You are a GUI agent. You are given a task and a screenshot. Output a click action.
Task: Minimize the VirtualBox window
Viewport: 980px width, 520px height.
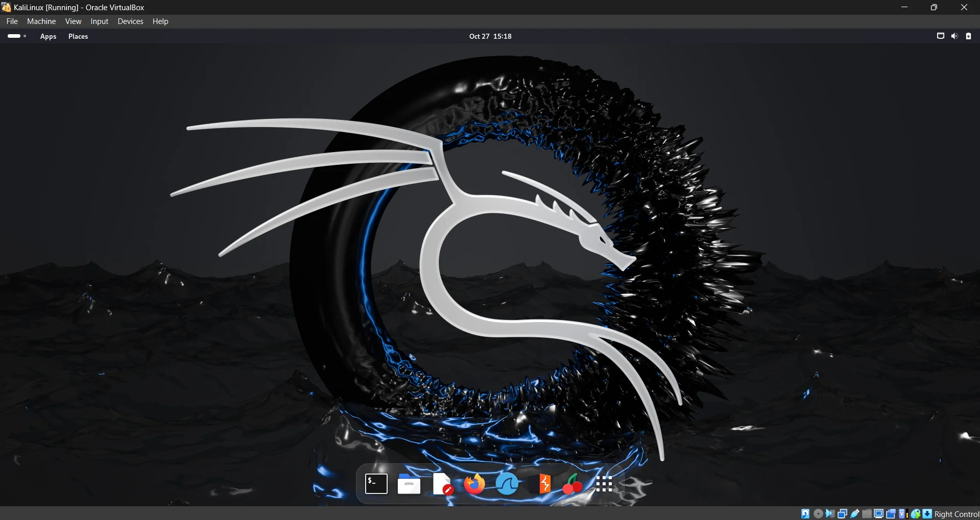(x=904, y=7)
